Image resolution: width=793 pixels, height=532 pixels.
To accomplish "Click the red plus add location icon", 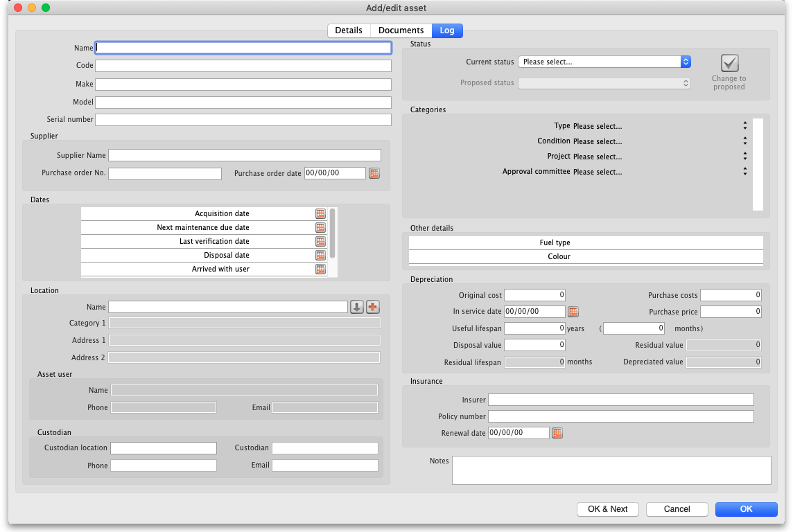I will coord(373,307).
